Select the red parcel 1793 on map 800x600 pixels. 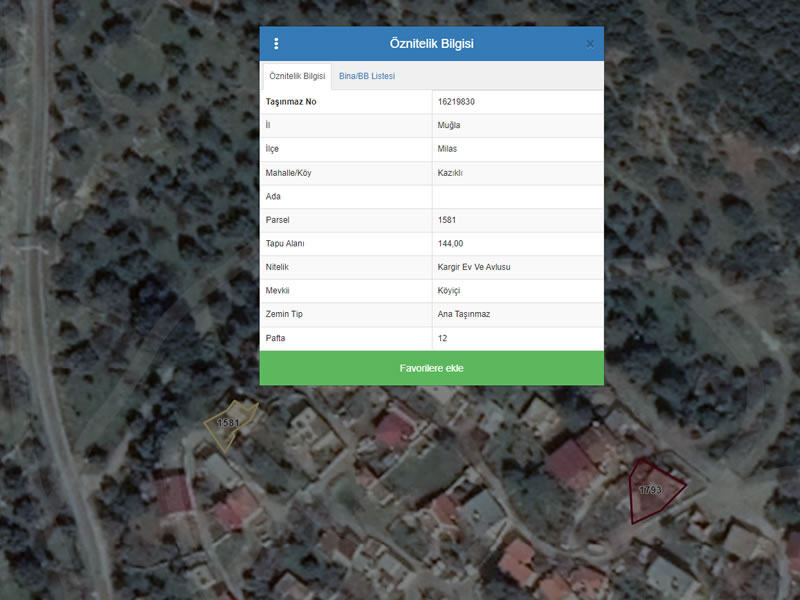(x=654, y=490)
